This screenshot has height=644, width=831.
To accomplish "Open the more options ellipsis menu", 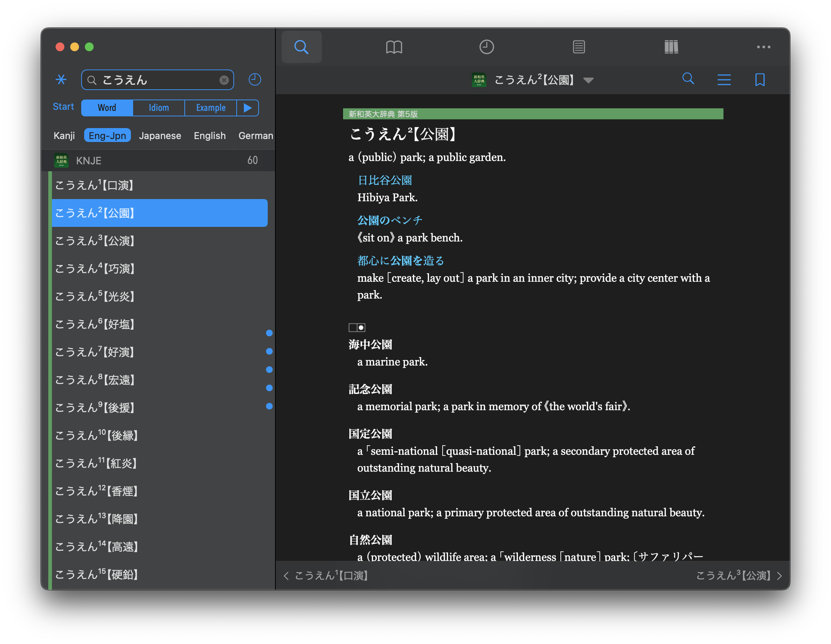I will pyautogui.click(x=763, y=47).
